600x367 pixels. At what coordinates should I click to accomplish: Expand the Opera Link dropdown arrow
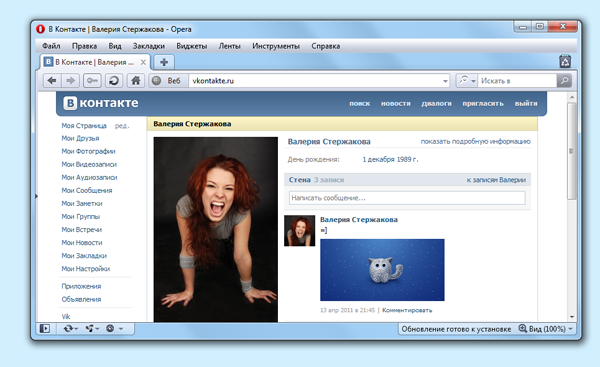pyautogui.click(x=77, y=328)
